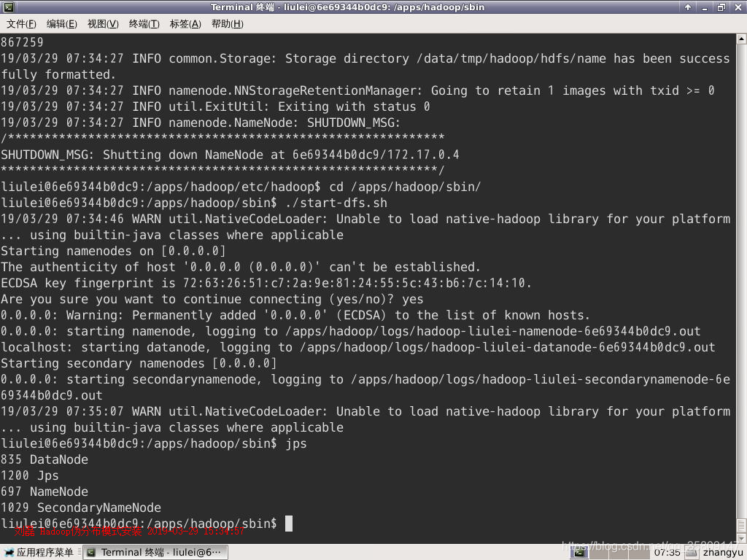Viewport: 747px width, 560px height.
Task: Click the zhangyu user name in panel
Action: [x=723, y=553]
